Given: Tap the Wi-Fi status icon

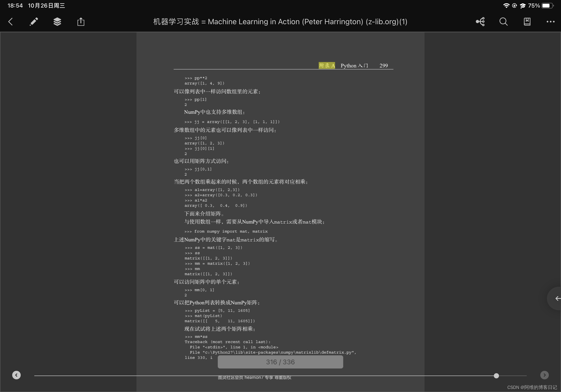Looking at the screenshot, I should tap(506, 6).
